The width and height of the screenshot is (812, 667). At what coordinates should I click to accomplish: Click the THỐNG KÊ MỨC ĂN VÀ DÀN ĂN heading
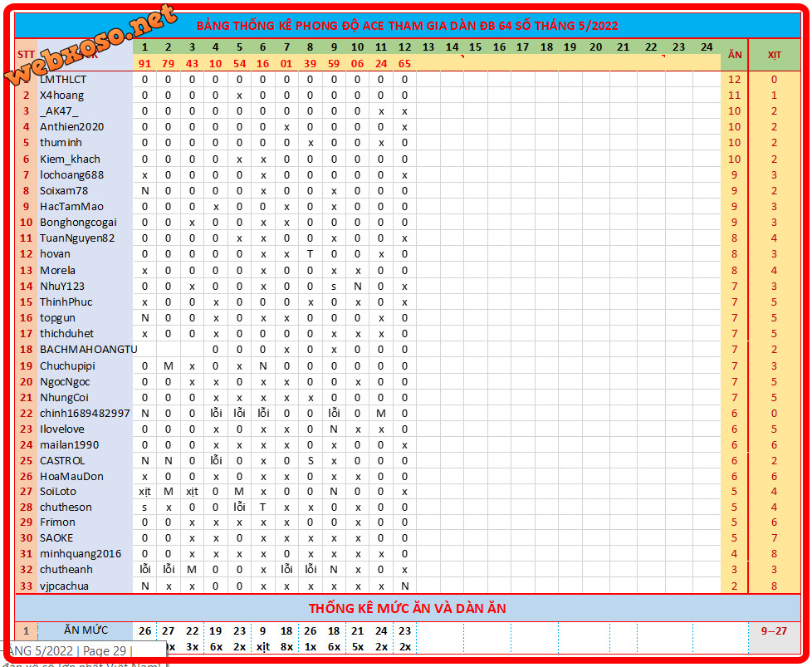click(407, 609)
